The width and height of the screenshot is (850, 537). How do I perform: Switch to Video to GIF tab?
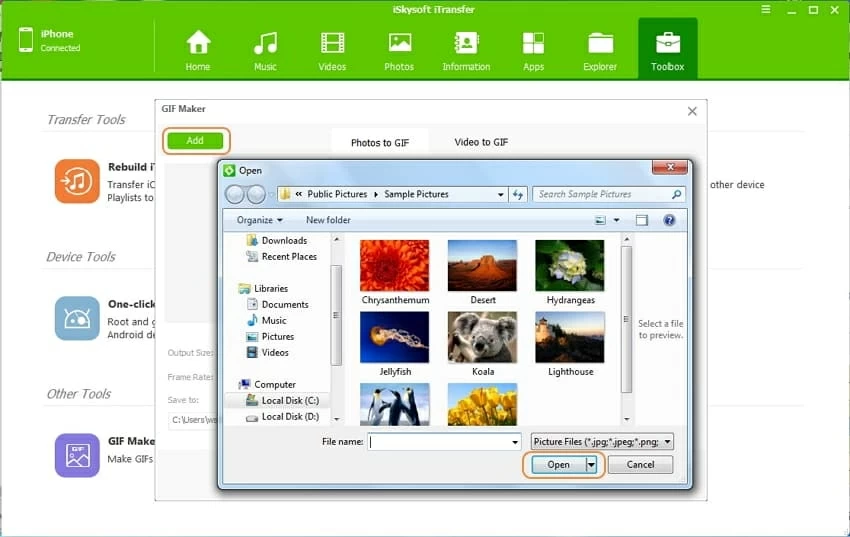(x=480, y=142)
